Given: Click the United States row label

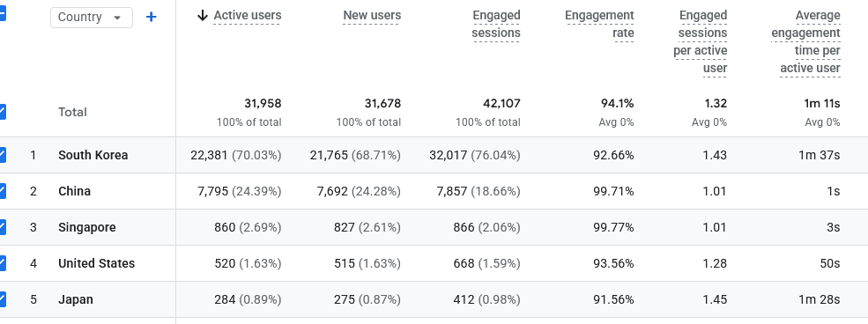Looking at the screenshot, I should click(x=96, y=263).
